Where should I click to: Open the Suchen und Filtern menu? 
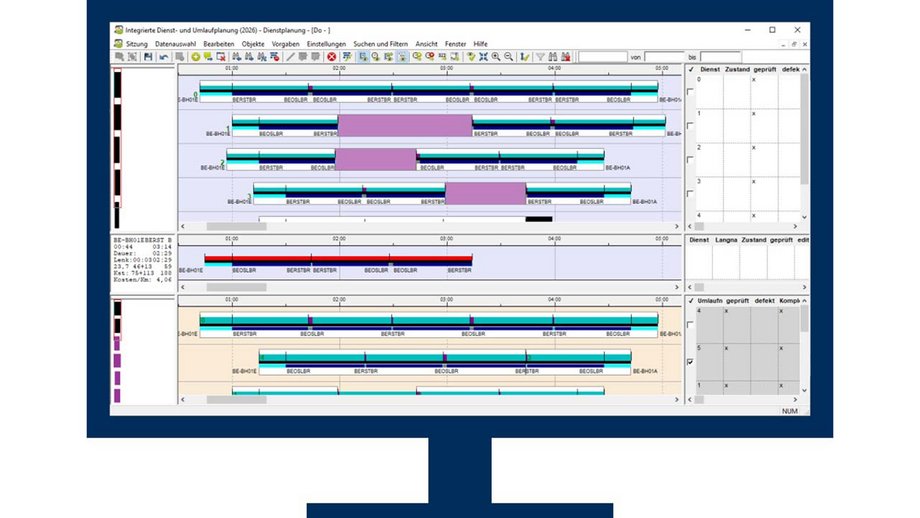(x=378, y=44)
